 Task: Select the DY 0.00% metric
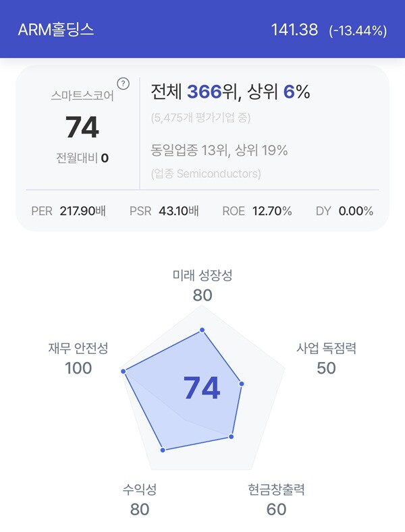click(344, 211)
